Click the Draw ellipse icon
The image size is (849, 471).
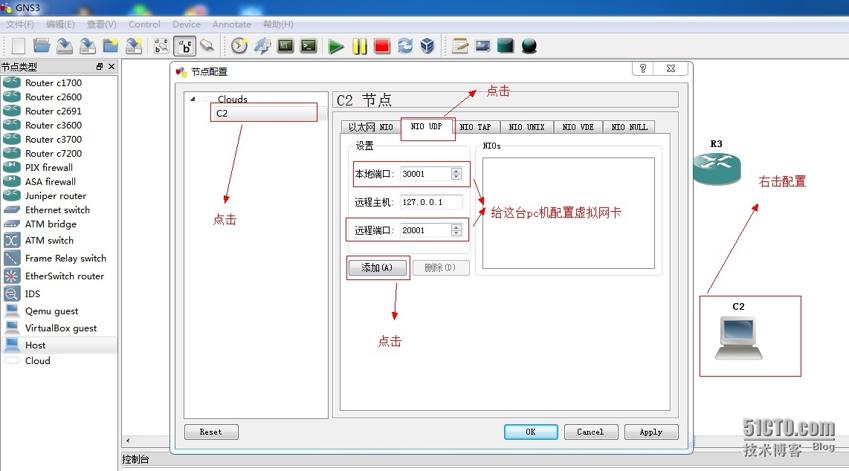(529, 47)
